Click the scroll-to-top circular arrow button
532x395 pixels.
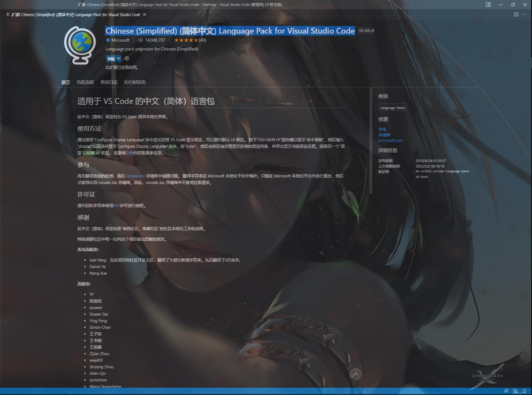tap(356, 374)
